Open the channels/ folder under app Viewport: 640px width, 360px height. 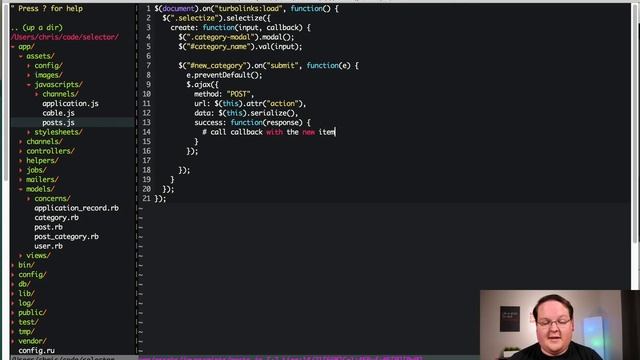pyautogui.click(x=44, y=142)
